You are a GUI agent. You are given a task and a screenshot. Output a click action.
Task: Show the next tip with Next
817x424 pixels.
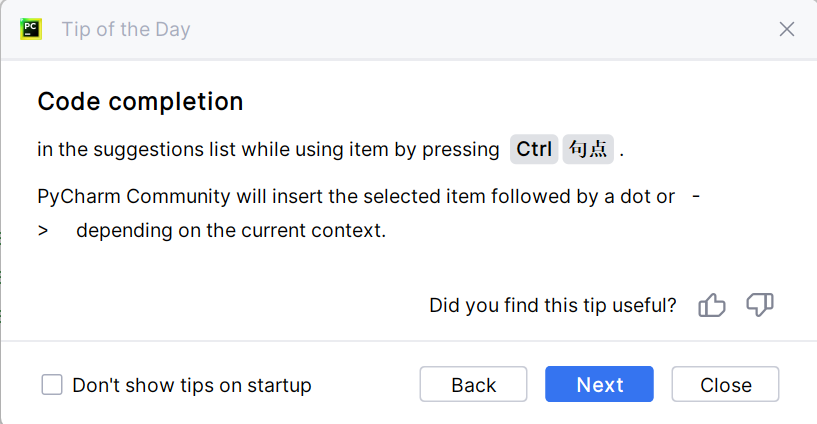click(x=600, y=385)
